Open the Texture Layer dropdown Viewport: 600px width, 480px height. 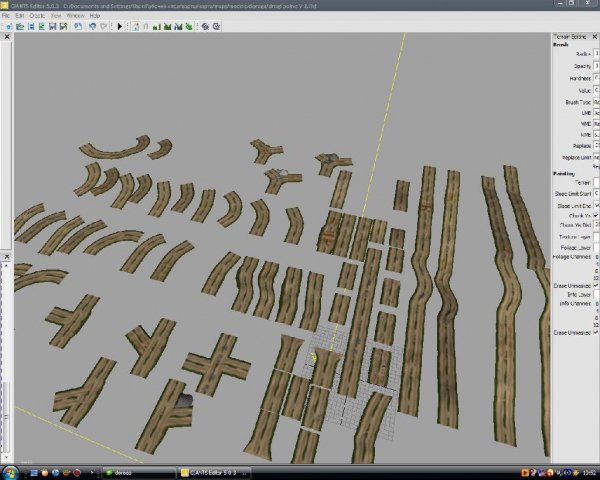click(596, 237)
